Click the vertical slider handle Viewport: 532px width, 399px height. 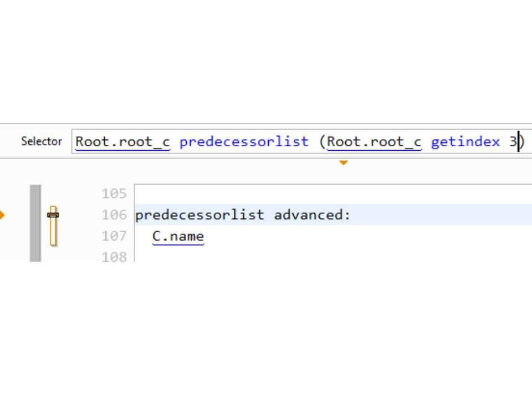click(x=53, y=214)
